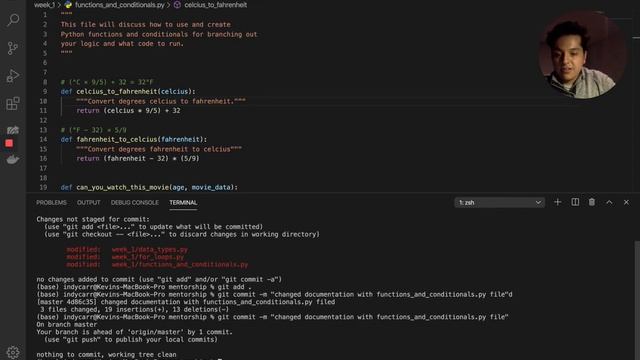Image resolution: width=640 pixels, height=360 pixels.
Task: Click 'This file will discuss how to use' comment
Action: 146,24
